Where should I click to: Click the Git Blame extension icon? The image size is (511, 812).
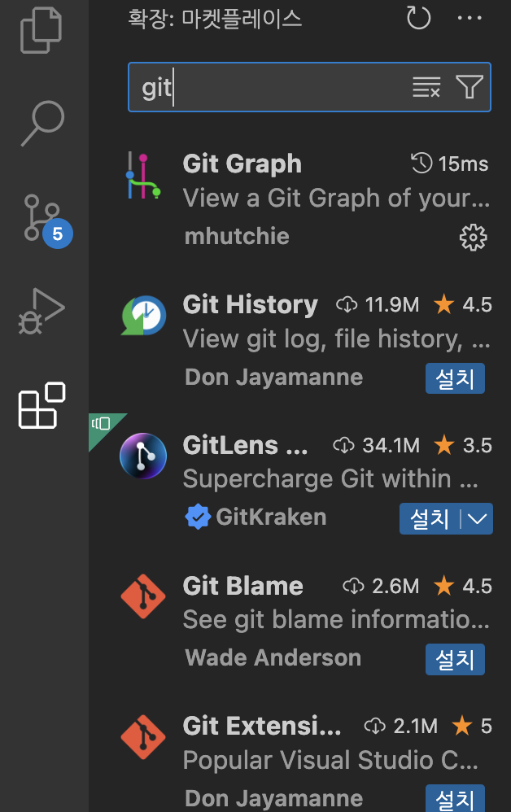pos(143,596)
